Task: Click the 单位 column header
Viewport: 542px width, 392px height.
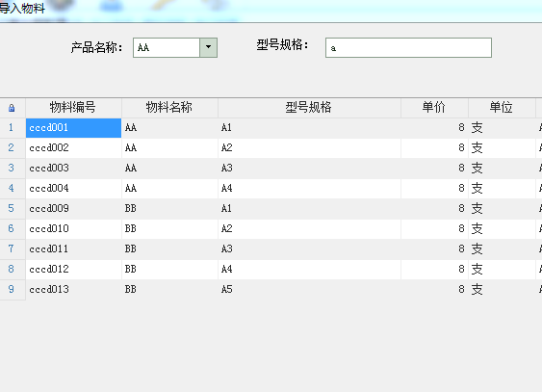Action: coord(502,108)
